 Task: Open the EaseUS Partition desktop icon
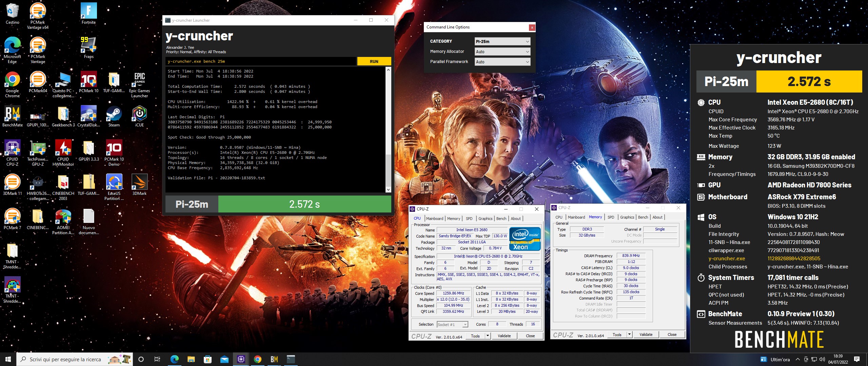(114, 187)
